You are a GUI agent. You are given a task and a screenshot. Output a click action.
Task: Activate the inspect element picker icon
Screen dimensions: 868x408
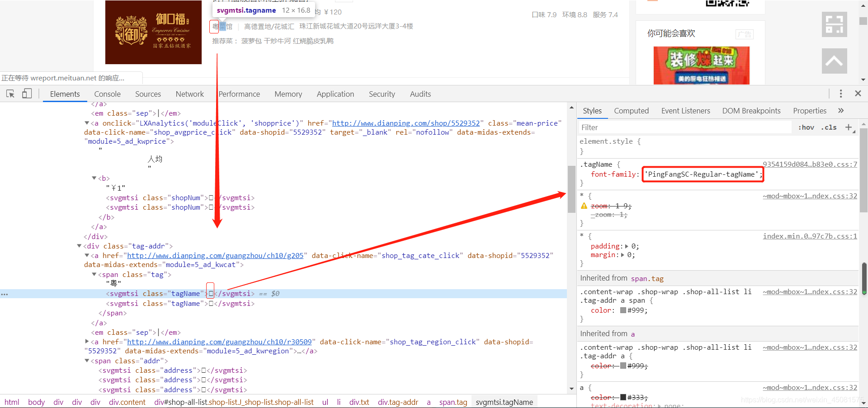(x=10, y=94)
